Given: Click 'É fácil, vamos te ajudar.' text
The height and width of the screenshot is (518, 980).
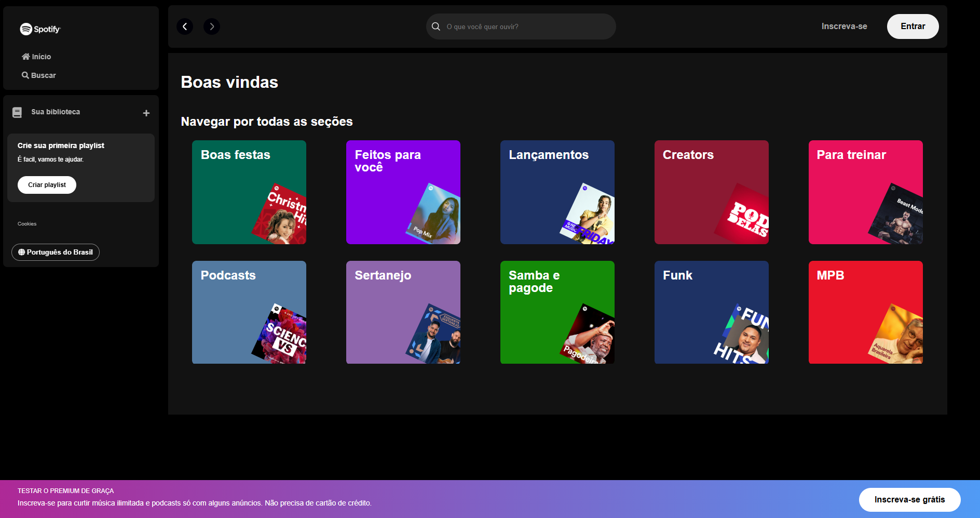Looking at the screenshot, I should pyautogui.click(x=50, y=160).
